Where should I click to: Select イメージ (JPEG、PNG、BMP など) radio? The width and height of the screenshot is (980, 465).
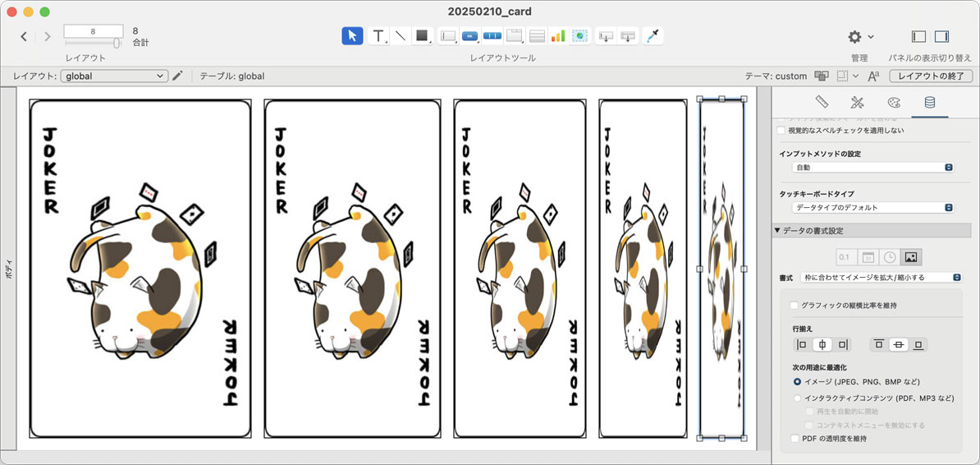(x=797, y=381)
